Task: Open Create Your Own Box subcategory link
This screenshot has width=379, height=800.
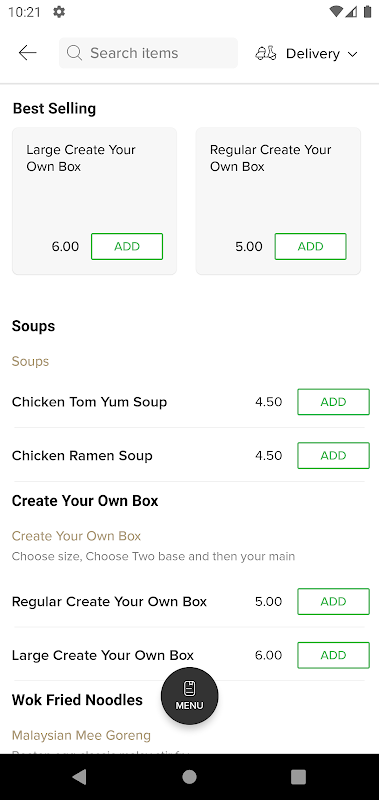Action: (77, 536)
